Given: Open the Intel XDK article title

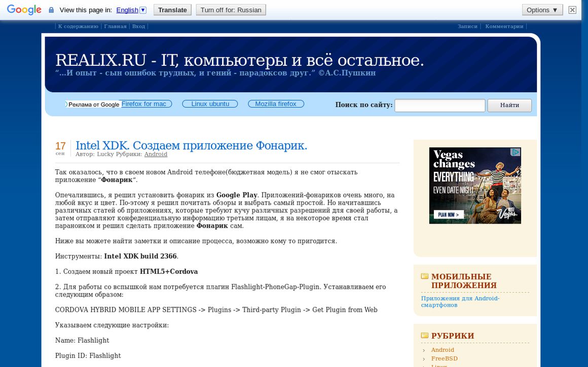Looking at the screenshot, I should [191, 145].
